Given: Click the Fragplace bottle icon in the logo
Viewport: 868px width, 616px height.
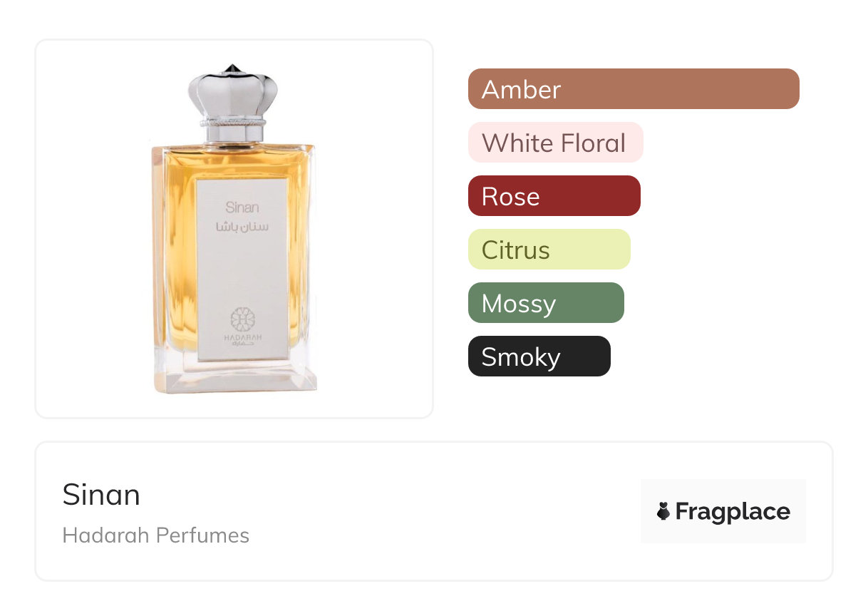Looking at the screenshot, I should (663, 511).
